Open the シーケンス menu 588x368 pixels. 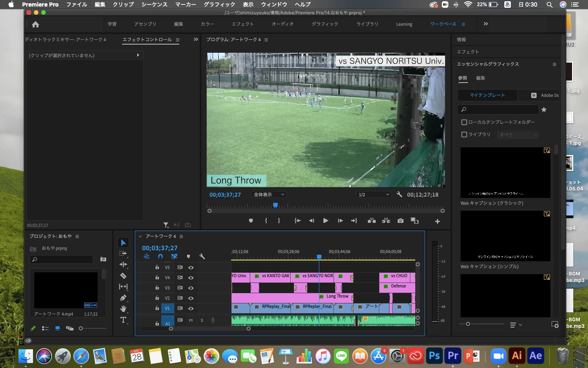[154, 4]
